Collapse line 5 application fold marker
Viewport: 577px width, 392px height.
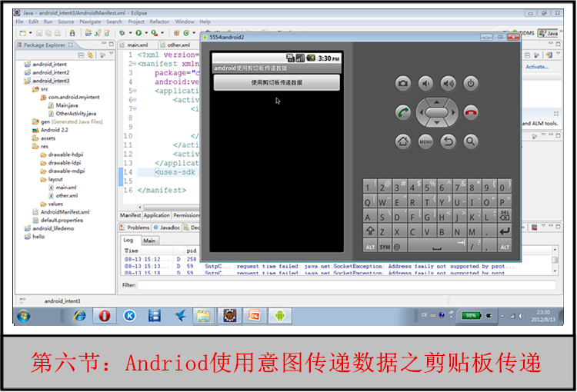click(x=135, y=91)
